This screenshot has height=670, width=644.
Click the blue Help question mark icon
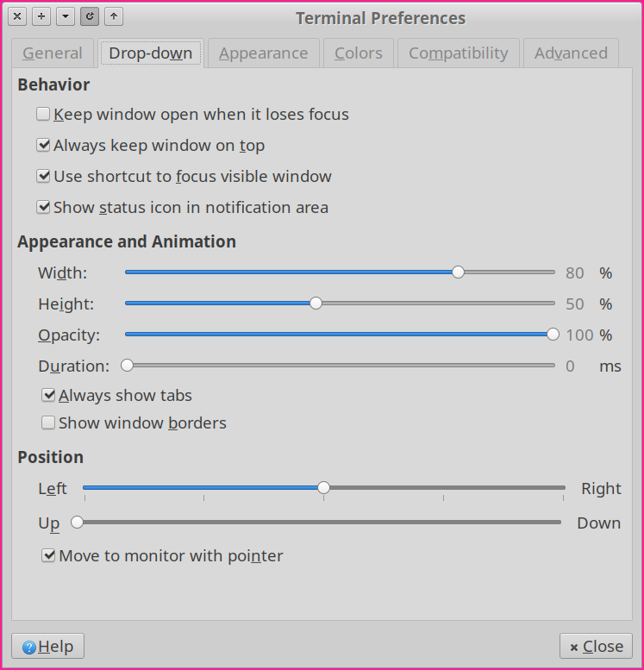29,648
